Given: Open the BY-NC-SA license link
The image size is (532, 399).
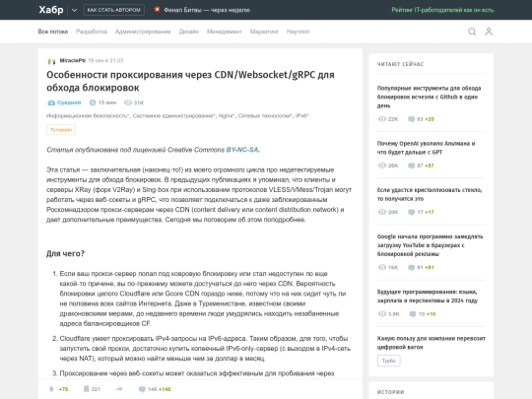Looking at the screenshot, I should click(x=242, y=150).
